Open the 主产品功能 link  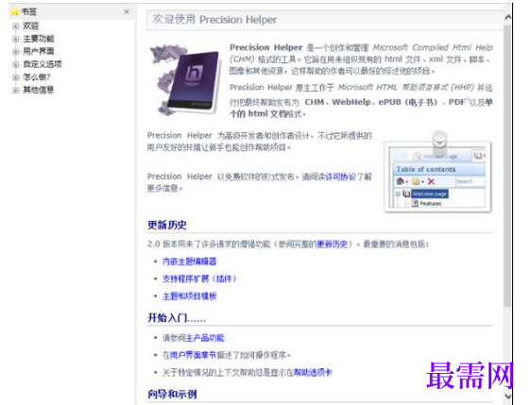point(205,338)
